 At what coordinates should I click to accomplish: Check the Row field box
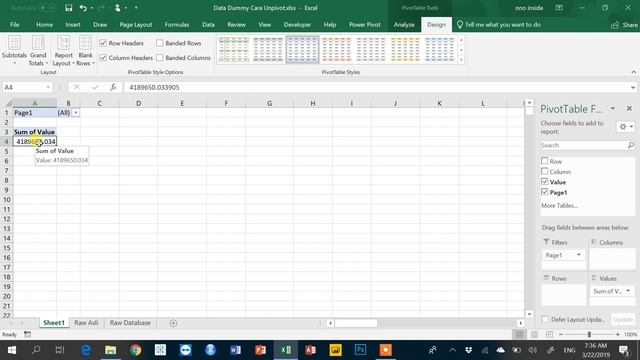tap(544, 161)
